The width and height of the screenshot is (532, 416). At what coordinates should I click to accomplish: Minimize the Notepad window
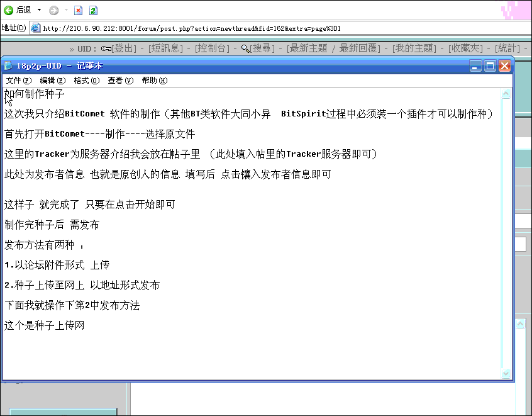click(475, 66)
